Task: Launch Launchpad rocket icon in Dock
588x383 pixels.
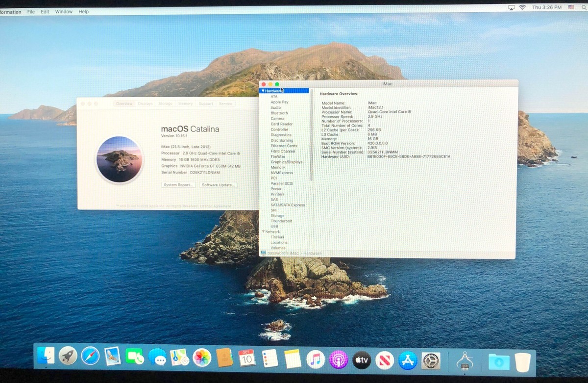Action: point(68,356)
